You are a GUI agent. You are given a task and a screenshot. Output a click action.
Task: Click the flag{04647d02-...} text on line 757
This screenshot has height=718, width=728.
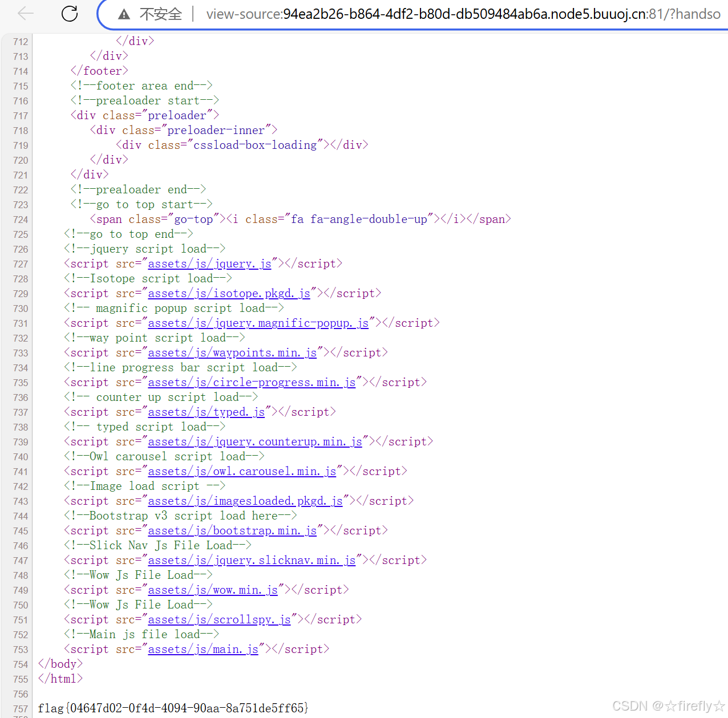[173, 708]
